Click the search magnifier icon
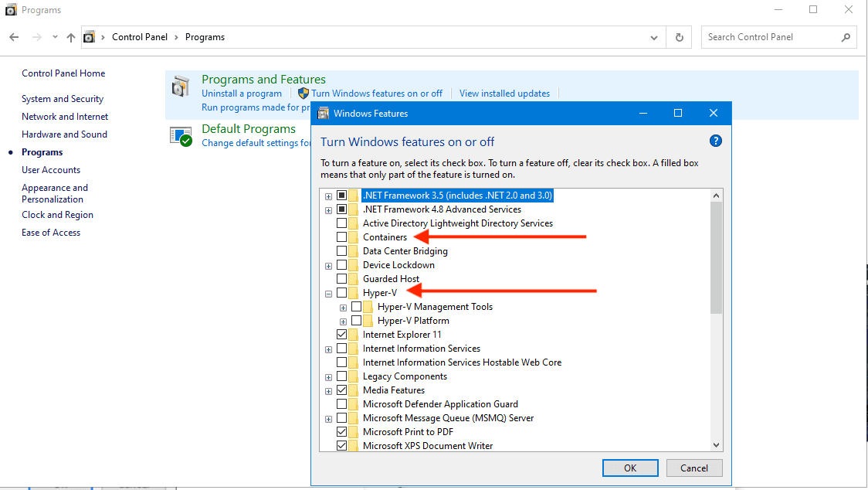 [846, 37]
